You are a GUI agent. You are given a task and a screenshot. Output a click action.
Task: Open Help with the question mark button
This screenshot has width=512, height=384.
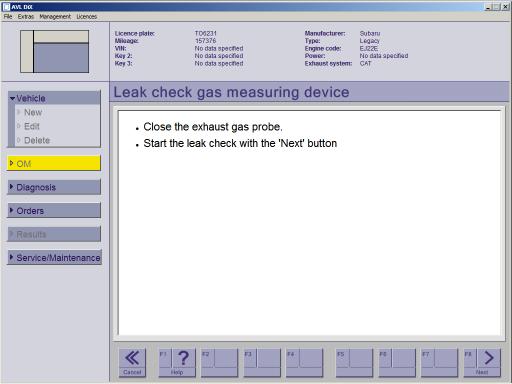point(177,363)
